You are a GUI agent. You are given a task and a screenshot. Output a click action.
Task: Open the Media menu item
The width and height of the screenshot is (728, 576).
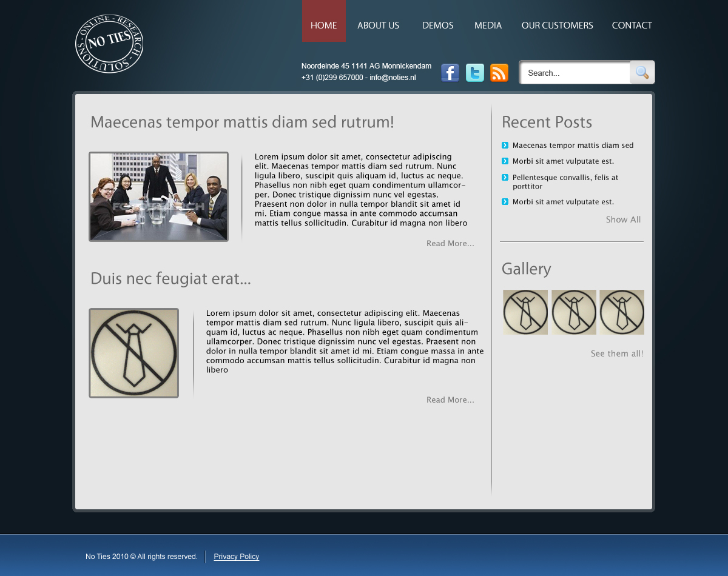[488, 25]
